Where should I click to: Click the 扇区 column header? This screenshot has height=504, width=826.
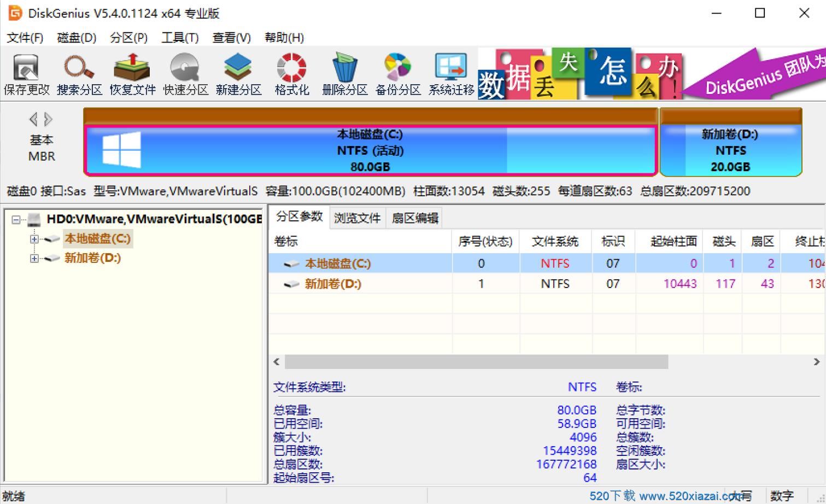[x=761, y=242]
